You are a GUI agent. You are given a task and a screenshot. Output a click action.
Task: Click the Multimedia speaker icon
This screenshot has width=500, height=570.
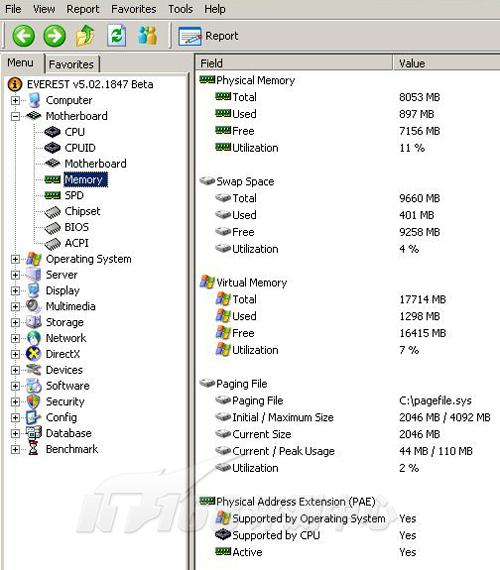[x=34, y=306]
